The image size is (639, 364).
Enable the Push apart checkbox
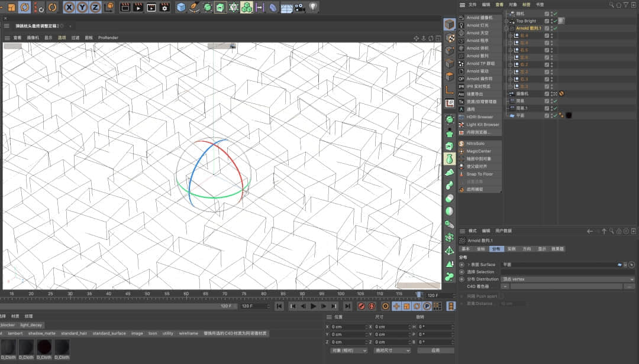pos(501,295)
